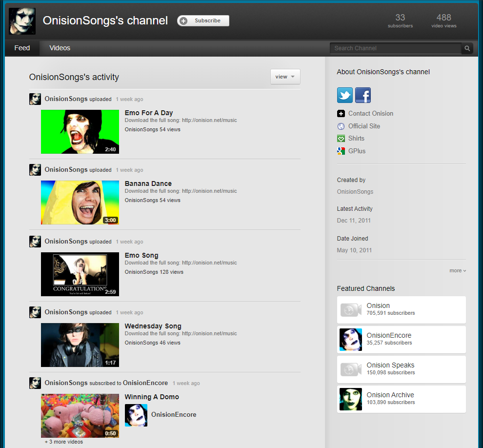Open the 'Emo For A Day' title link
Image resolution: width=483 pixels, height=448 pixels.
[149, 113]
